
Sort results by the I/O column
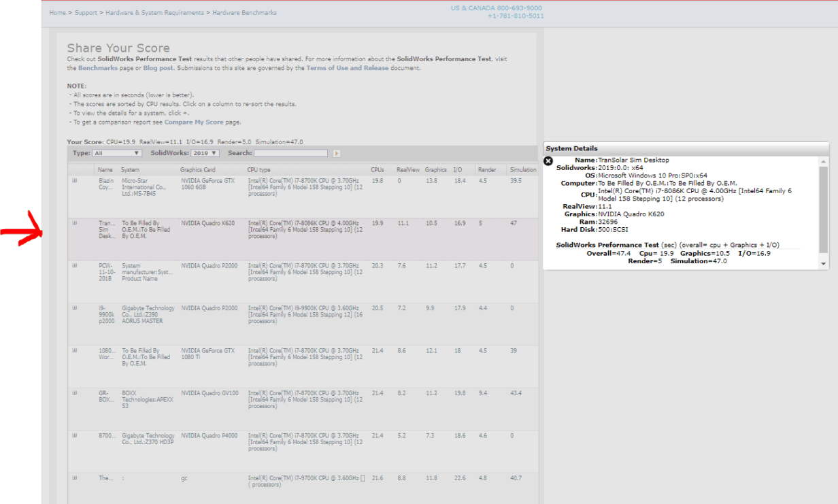458,170
